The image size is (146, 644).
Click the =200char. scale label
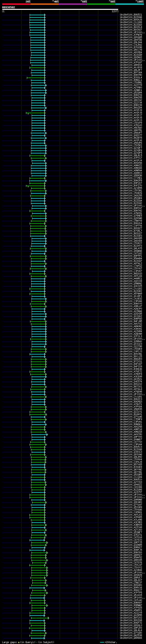[111, 642]
